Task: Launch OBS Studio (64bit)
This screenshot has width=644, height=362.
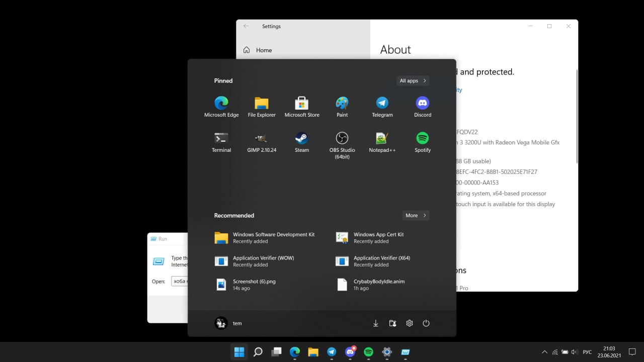Action: click(x=342, y=146)
